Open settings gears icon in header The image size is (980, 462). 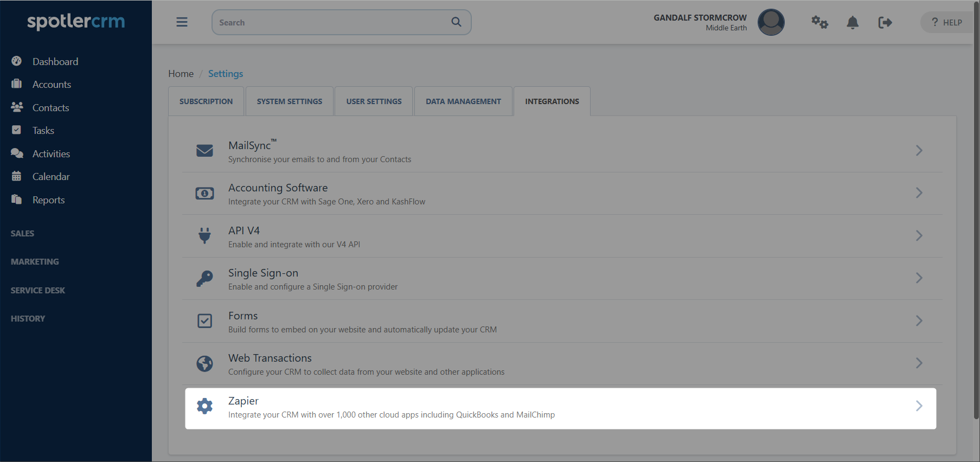819,22
